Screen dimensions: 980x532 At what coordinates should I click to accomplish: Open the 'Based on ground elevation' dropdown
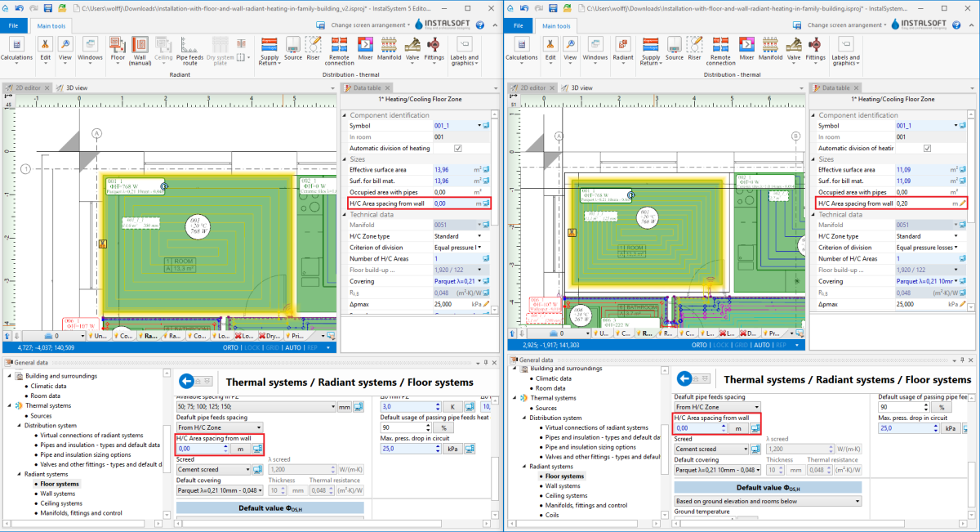[x=767, y=501]
